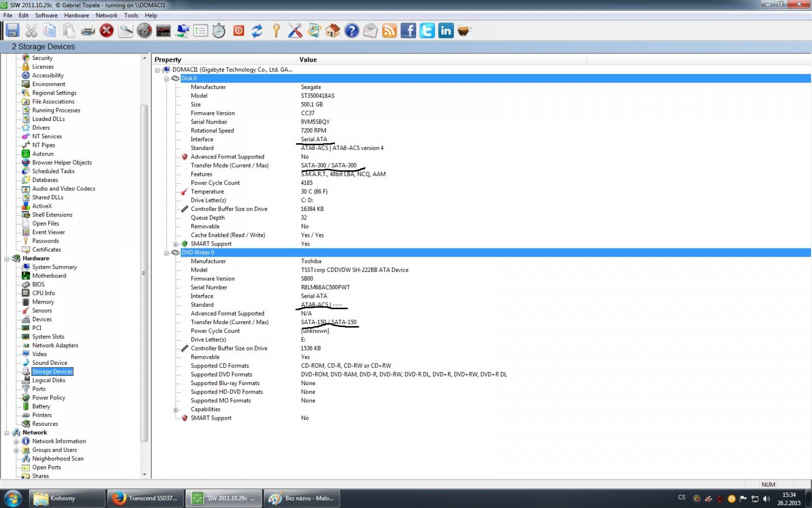Click the orange shutdown power icon
This screenshot has width=812, height=508.
(x=239, y=31)
